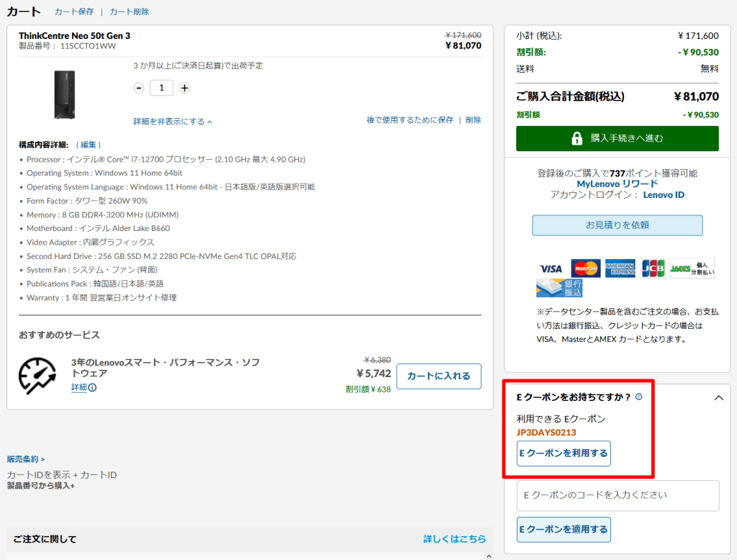Image resolution: width=737 pixels, height=560 pixels.
Task: Click the VISA payment logo
Action: pyautogui.click(x=551, y=268)
